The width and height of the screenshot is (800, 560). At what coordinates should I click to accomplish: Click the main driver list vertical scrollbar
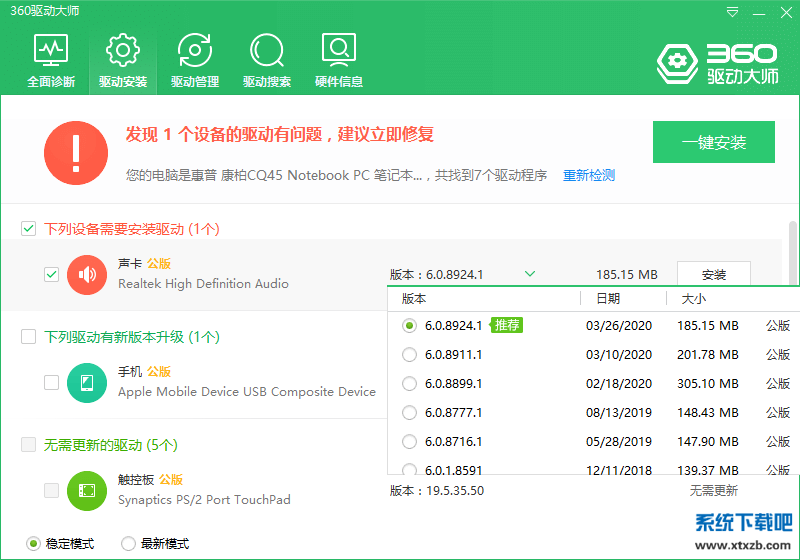(x=793, y=250)
